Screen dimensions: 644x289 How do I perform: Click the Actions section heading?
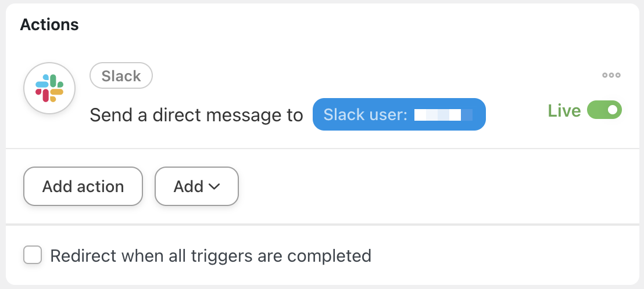(x=49, y=25)
